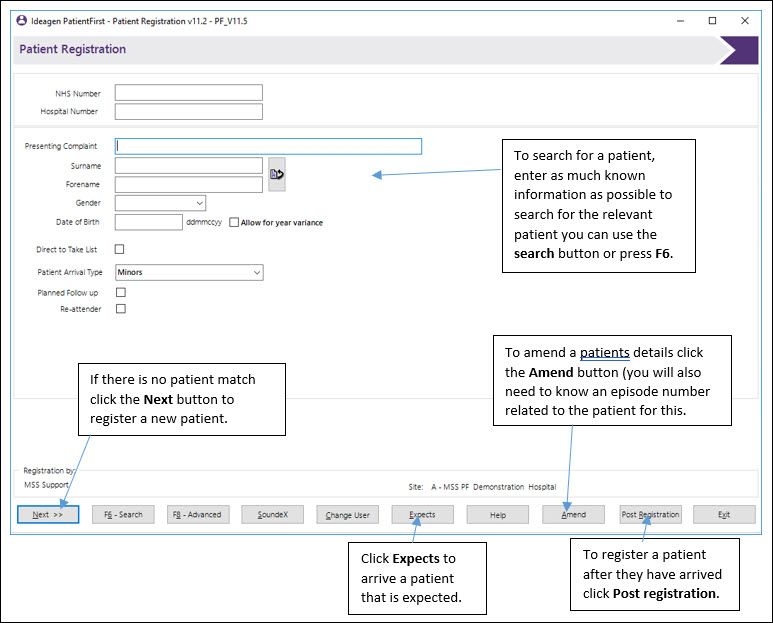The image size is (773, 623).
Task: Toggle the Re-attender checkbox
Action: coord(121,309)
